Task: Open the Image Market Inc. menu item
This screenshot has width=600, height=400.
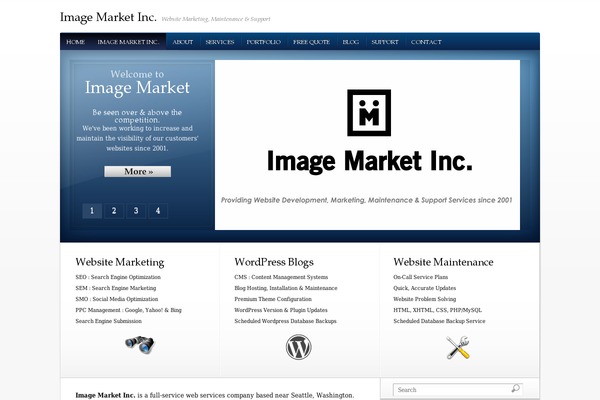Action: tap(128, 42)
